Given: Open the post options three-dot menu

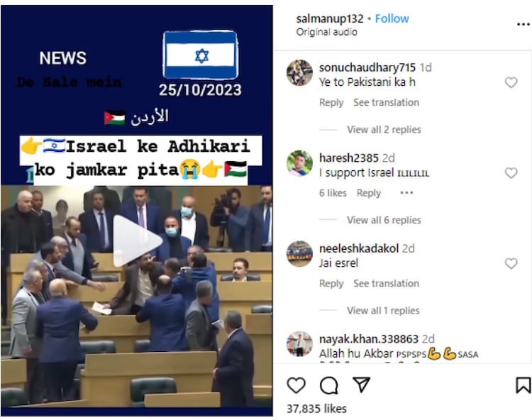Looking at the screenshot, I should click(523, 24).
